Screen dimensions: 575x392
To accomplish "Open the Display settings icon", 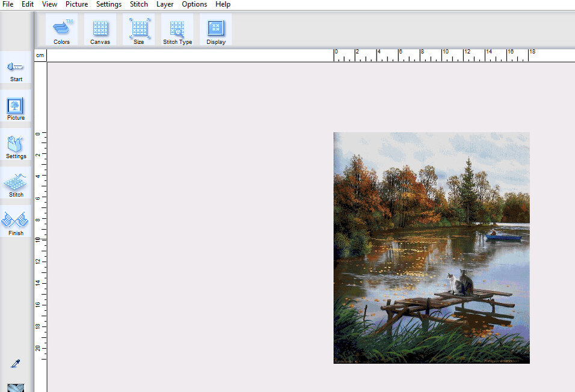I will pyautogui.click(x=216, y=29).
